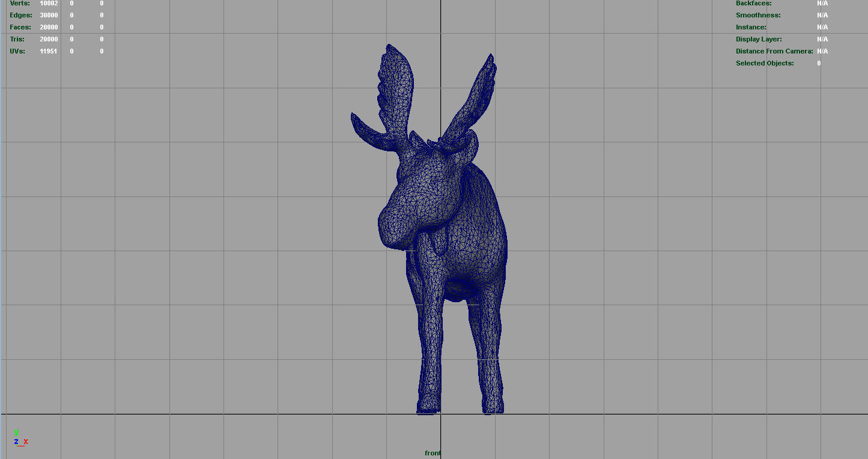Screen dimensions: 868x459
Task: Click the '20000' value beside Tris
Action: pos(49,39)
